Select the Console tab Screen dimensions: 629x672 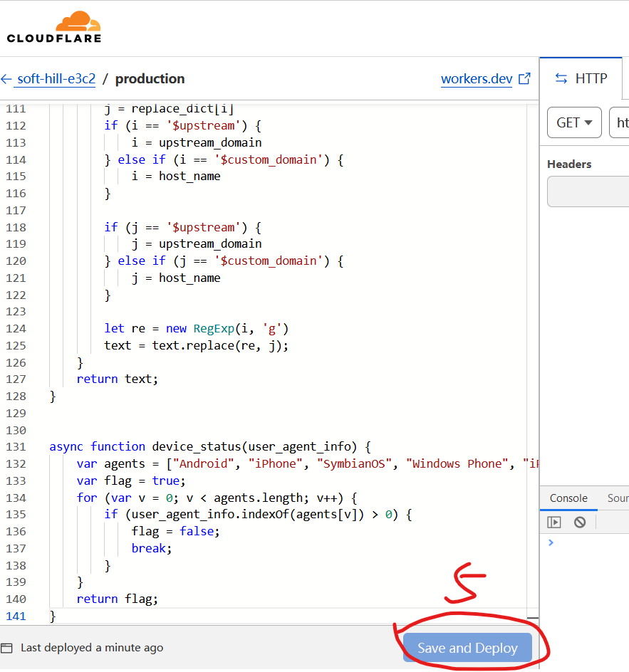pyautogui.click(x=568, y=498)
